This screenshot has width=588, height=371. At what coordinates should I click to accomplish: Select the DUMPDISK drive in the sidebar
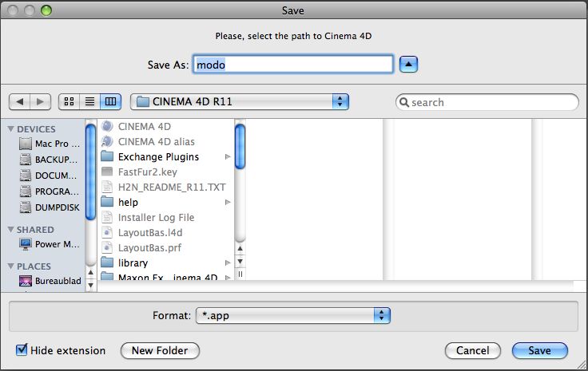tap(49, 207)
